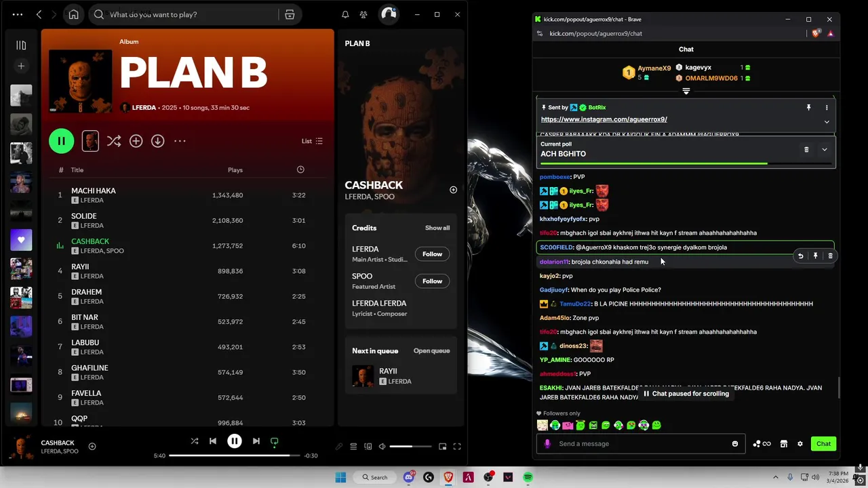Mute Spotify with speaker icon

click(382, 447)
